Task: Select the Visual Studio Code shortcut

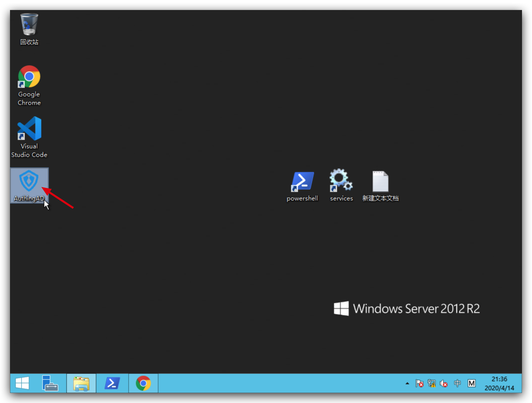Action: click(x=29, y=129)
